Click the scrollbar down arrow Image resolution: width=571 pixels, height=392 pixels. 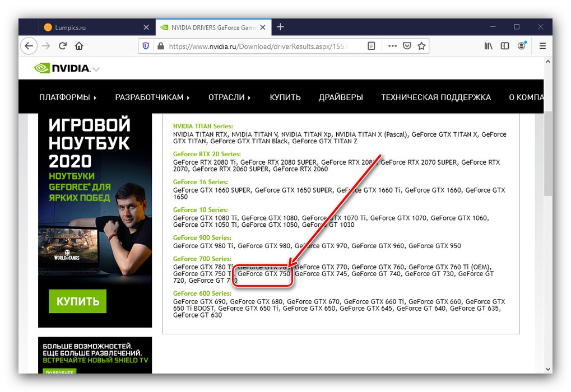click(548, 369)
